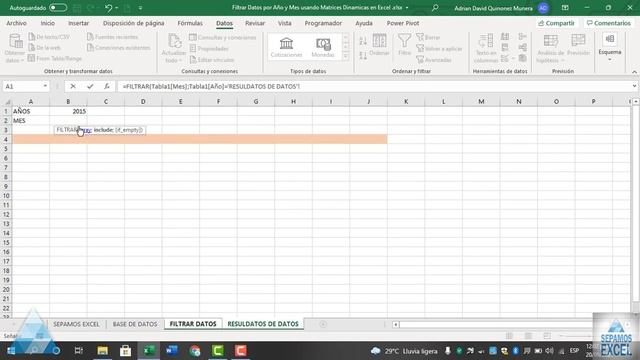Click the Select All corner triangle

point(7,101)
